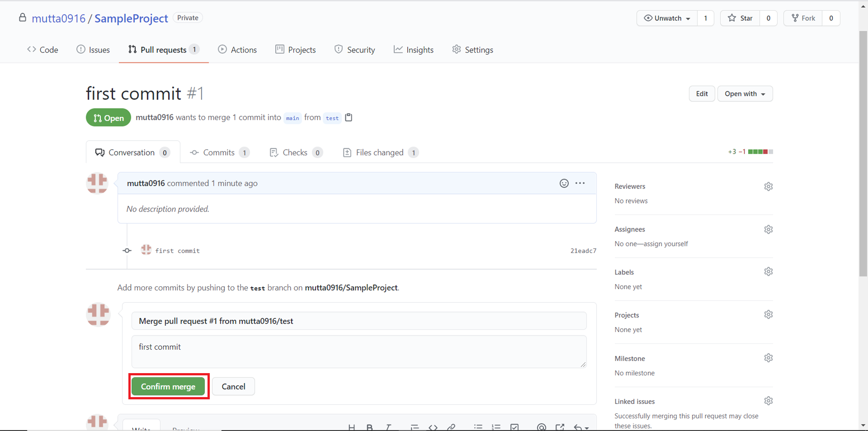The image size is (868, 431).
Task: Click the merge commit description textarea
Action: [359, 352]
